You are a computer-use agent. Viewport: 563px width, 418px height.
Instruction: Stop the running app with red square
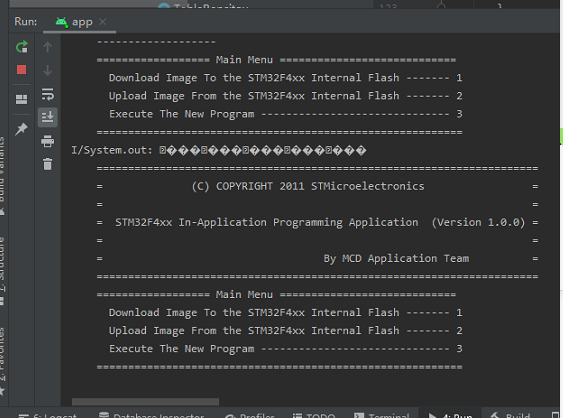point(22,70)
